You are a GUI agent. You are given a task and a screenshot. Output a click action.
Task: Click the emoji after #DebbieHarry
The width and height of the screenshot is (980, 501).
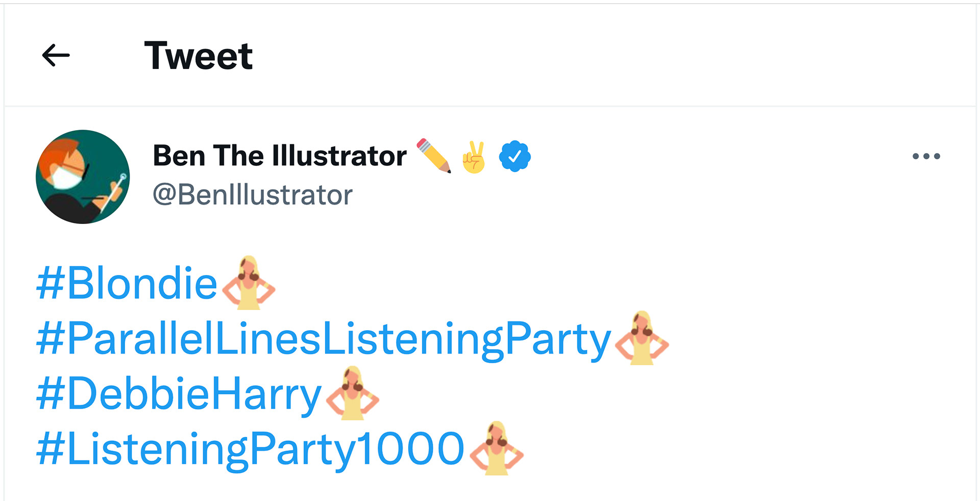[x=352, y=393]
